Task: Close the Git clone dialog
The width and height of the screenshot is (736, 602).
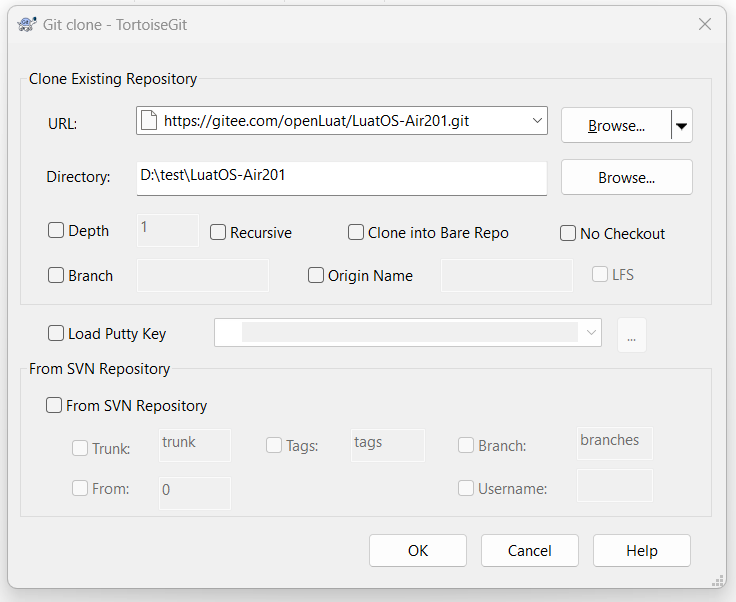Action: 705,24
